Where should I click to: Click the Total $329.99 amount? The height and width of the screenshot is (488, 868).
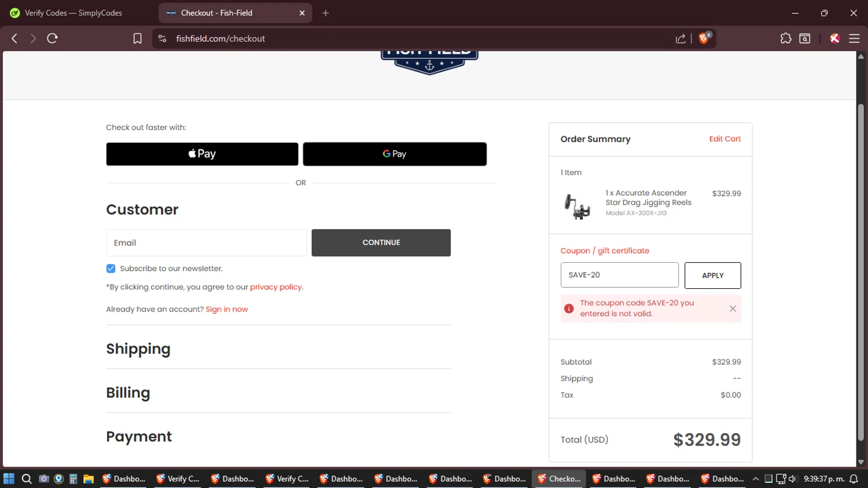pyautogui.click(x=707, y=440)
